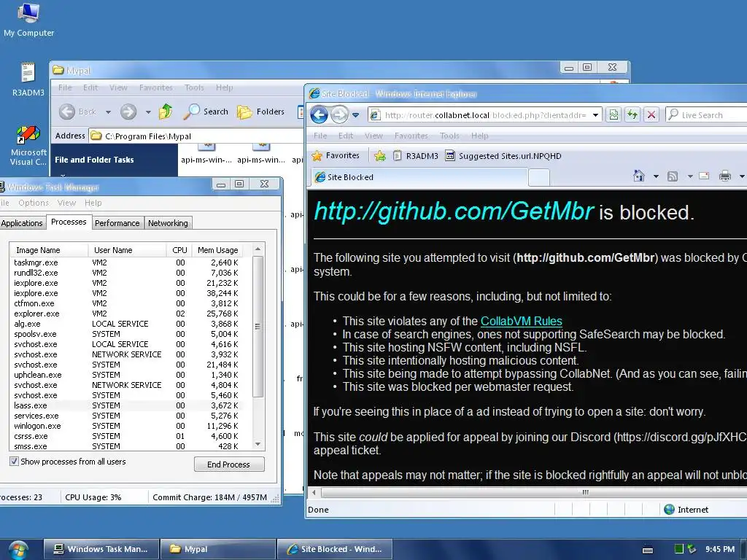Refresh the page in Internet Explorer
This screenshot has height=560, width=747.
point(632,114)
